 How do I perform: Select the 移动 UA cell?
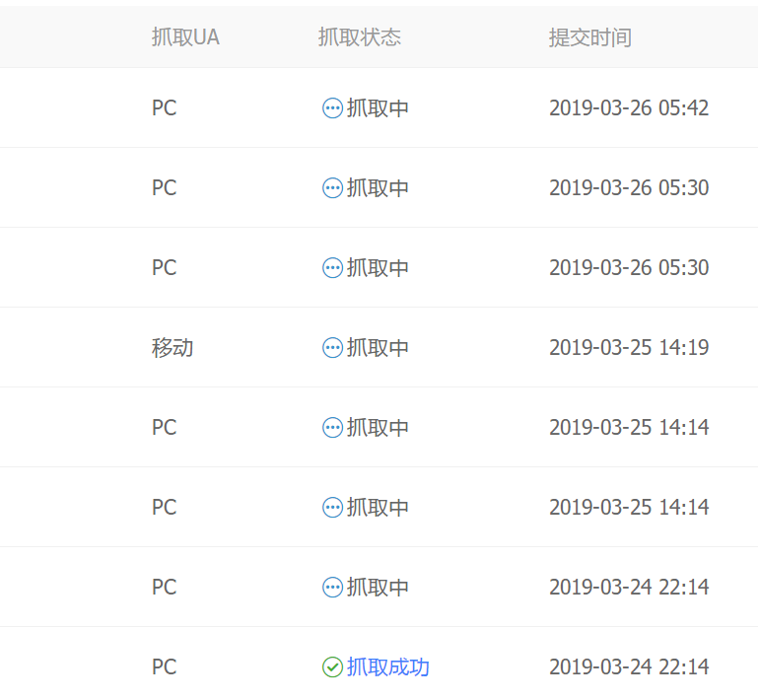pyautogui.click(x=172, y=348)
